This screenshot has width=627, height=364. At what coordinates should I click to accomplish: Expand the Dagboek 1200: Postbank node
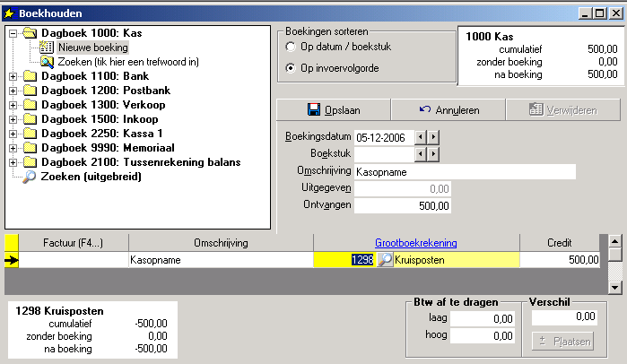13,91
